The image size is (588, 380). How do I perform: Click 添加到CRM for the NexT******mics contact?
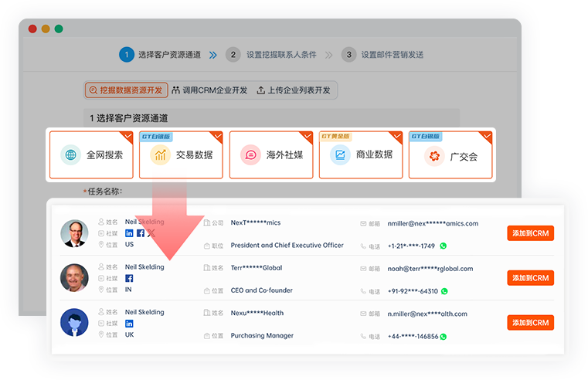pos(530,233)
